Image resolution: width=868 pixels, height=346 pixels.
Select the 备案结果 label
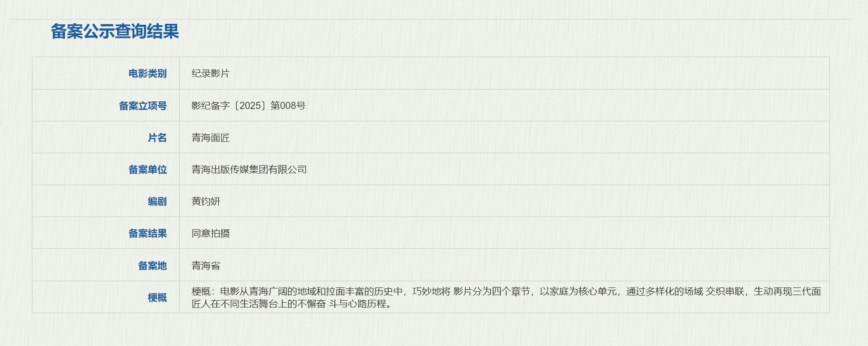point(148,233)
